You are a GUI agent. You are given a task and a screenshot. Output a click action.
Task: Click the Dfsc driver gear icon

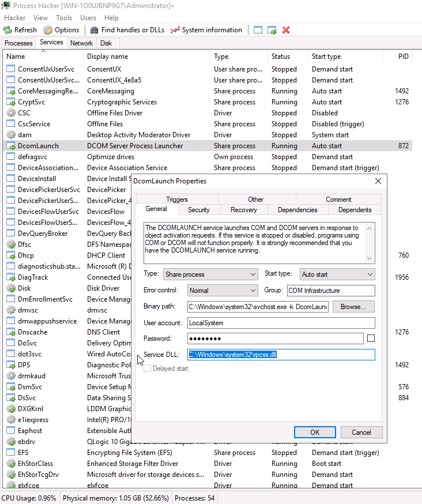11,245
